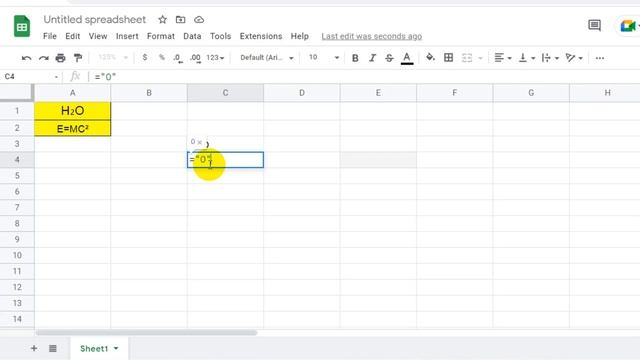
Task: Click the merge cells icon
Action: (x=467, y=58)
